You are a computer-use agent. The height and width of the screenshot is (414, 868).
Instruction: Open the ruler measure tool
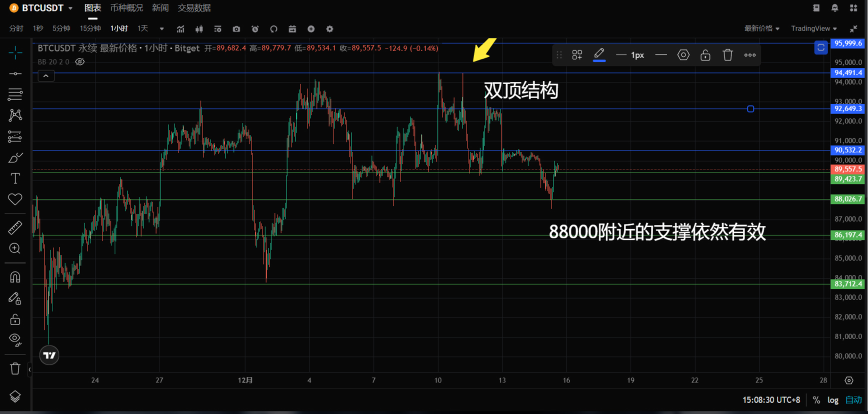pos(15,227)
